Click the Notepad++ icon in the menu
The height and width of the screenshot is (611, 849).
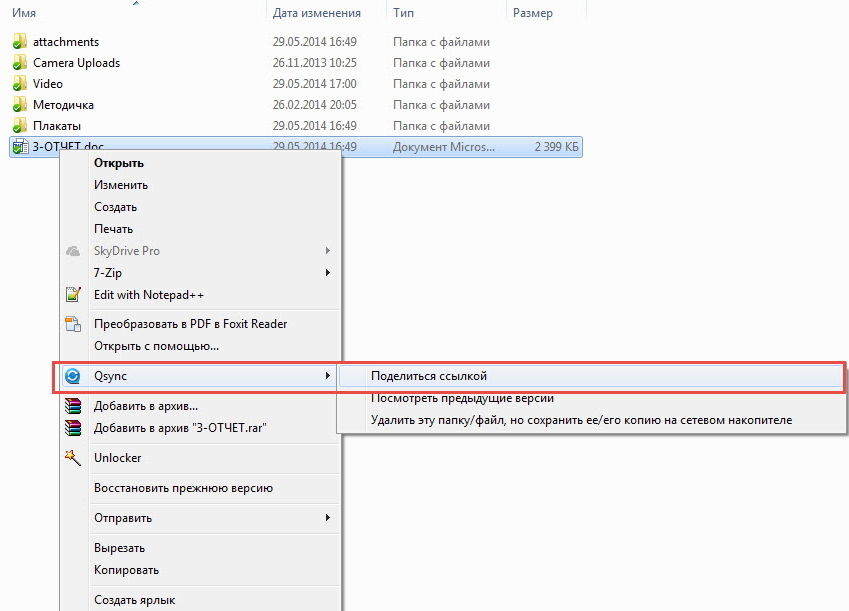73,295
